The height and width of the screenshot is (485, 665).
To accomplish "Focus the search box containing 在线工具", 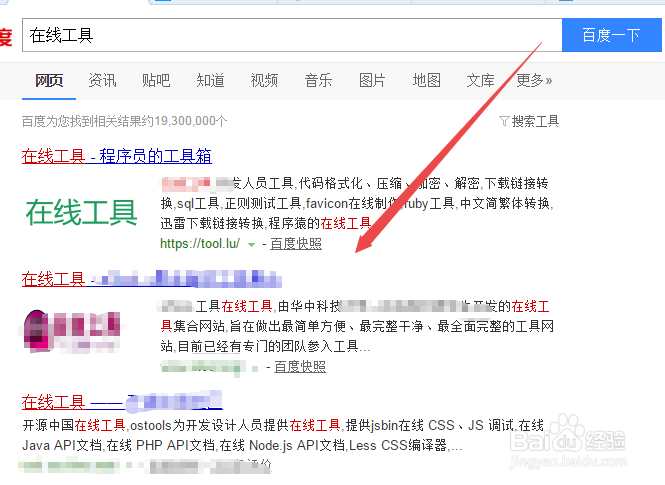I will pos(292,35).
